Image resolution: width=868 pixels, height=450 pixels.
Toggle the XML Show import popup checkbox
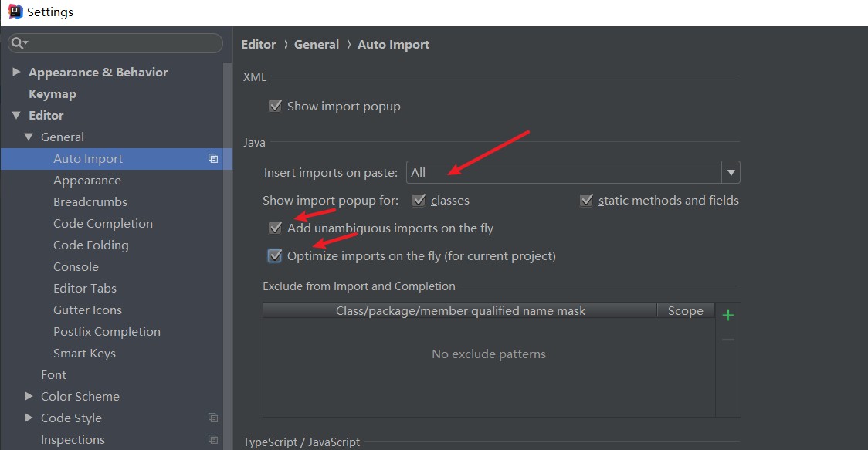pyautogui.click(x=275, y=107)
